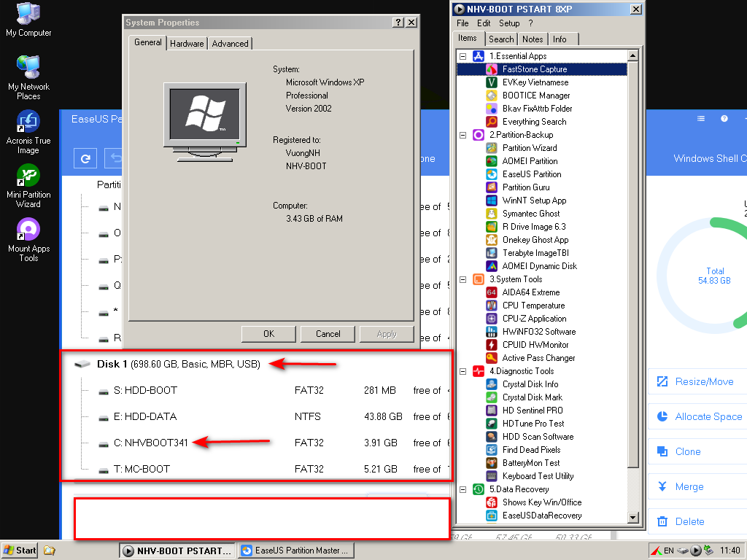Launch Bkav FixAttrb Folder tool
This screenshot has height=560, width=747.
537,109
